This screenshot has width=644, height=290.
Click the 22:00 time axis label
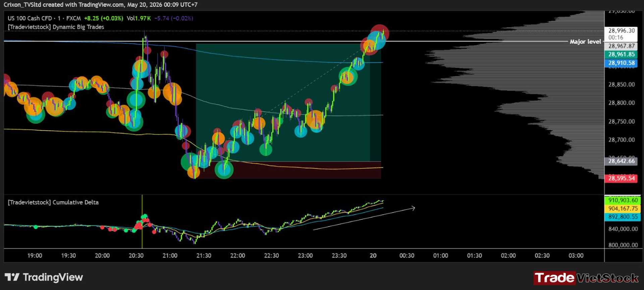237,256
